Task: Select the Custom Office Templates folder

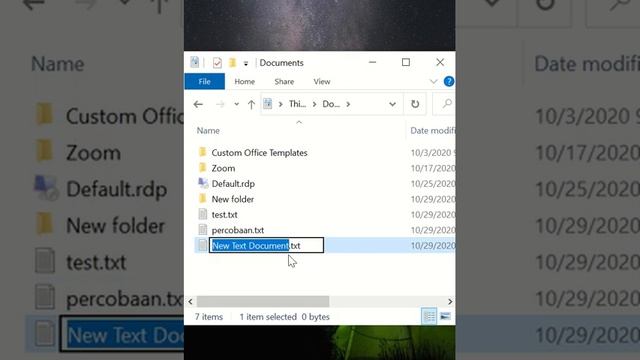Action: tap(259, 153)
